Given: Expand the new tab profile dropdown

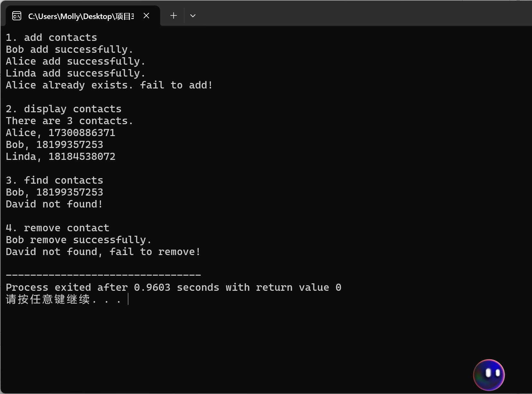Looking at the screenshot, I should 193,16.
